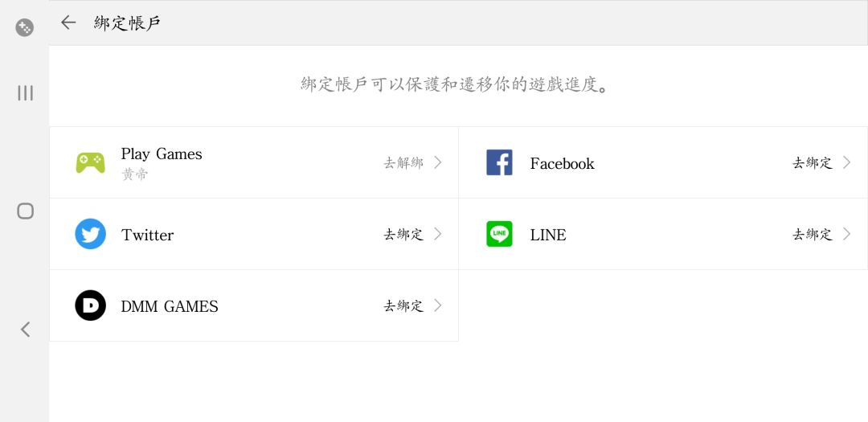Tap 去绑定 to bind LINE account
Viewport: 868px width, 422px height.
pos(813,234)
